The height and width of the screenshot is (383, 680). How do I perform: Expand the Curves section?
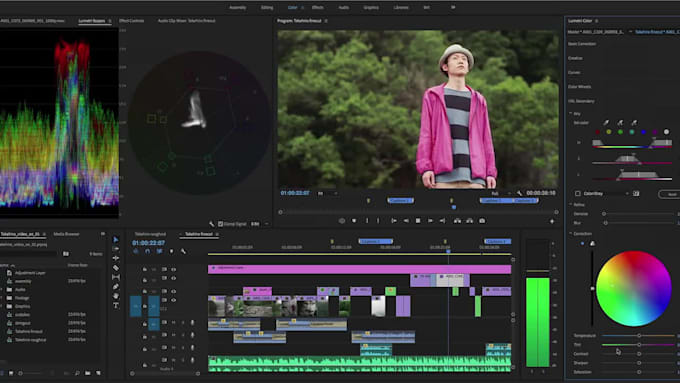click(574, 72)
